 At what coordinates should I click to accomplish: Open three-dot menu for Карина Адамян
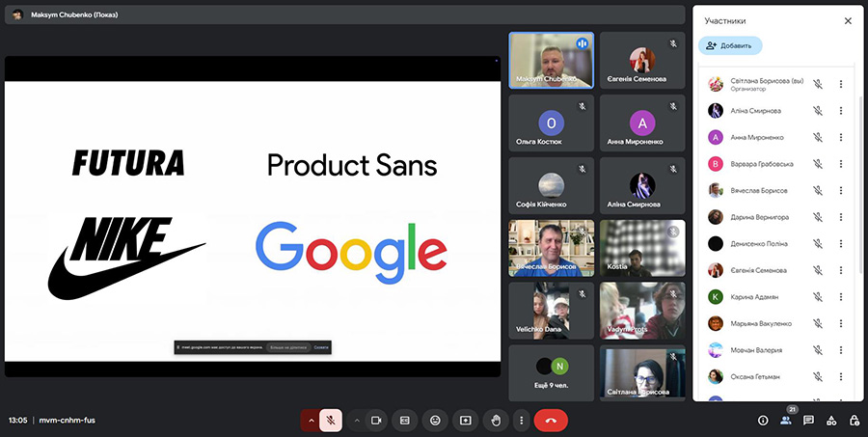click(840, 297)
